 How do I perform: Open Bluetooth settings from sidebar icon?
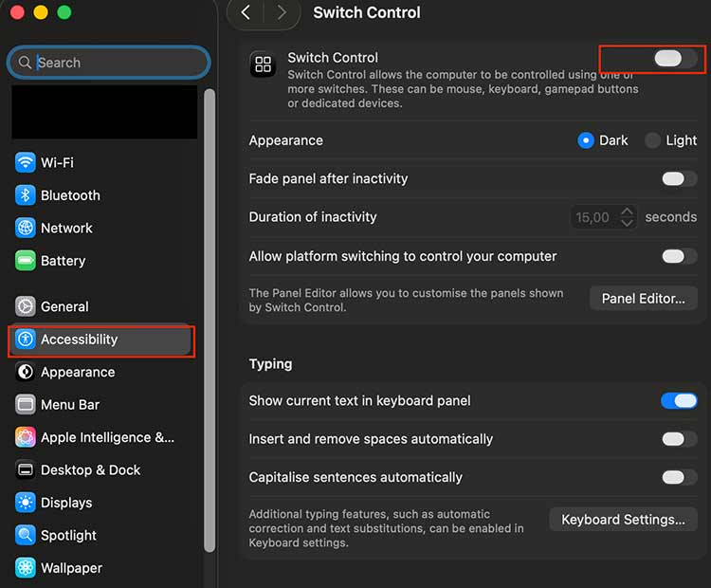(x=26, y=195)
